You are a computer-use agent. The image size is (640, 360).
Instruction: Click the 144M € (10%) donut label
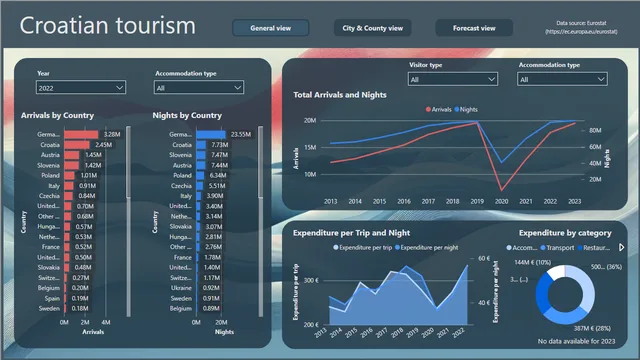pos(533,262)
